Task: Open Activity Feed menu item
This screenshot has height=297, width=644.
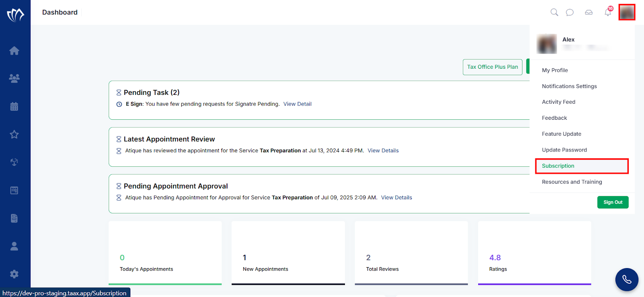Action: click(558, 102)
